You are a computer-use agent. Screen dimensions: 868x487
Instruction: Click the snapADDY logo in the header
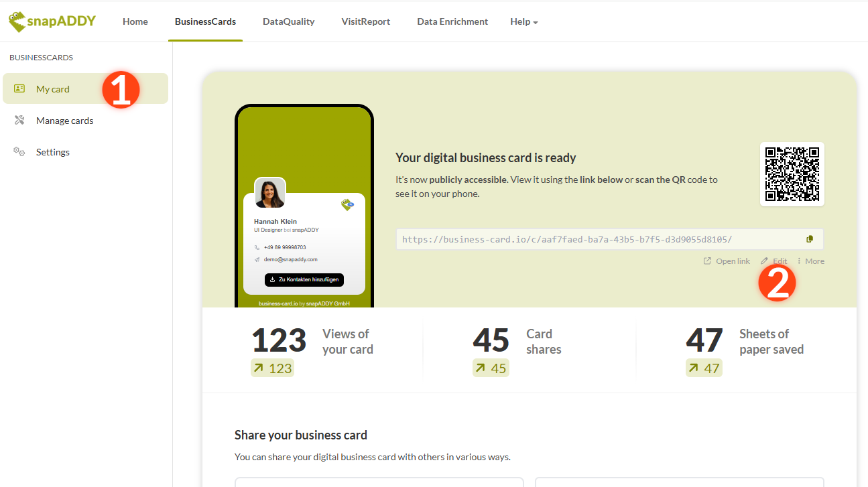coord(51,21)
